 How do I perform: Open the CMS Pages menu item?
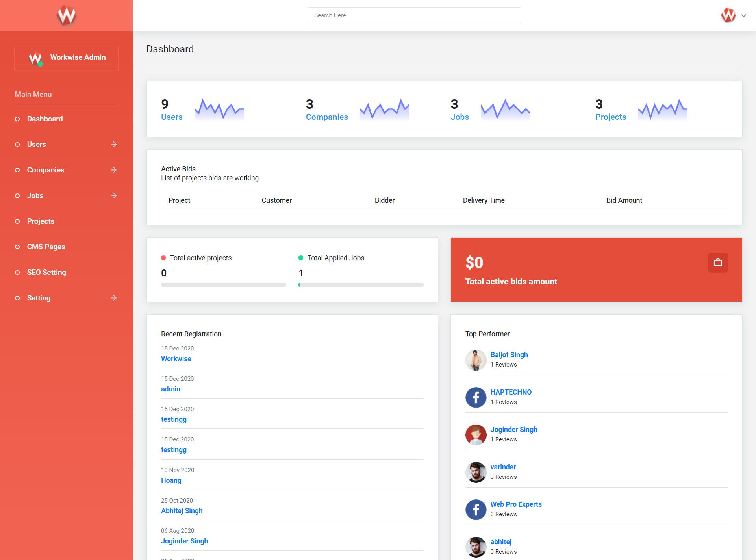(x=46, y=247)
